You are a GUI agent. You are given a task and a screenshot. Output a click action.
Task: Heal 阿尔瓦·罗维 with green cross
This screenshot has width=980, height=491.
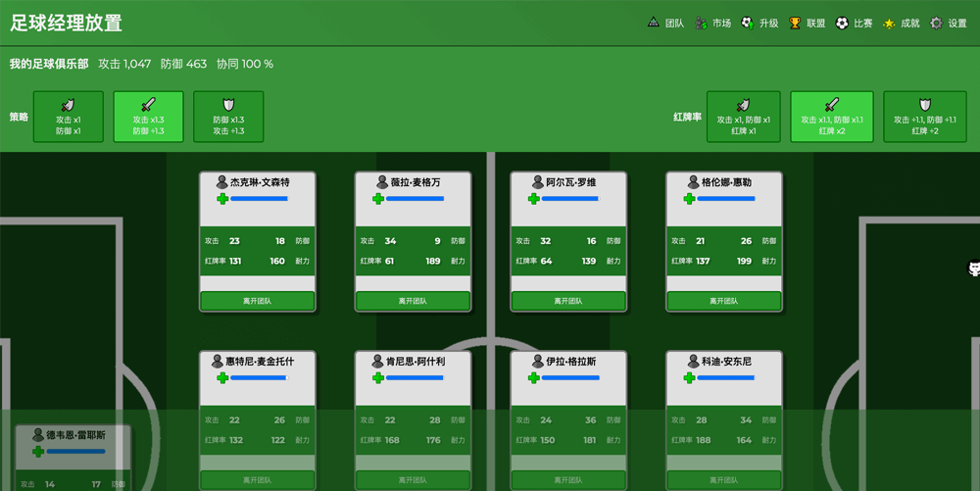534,199
